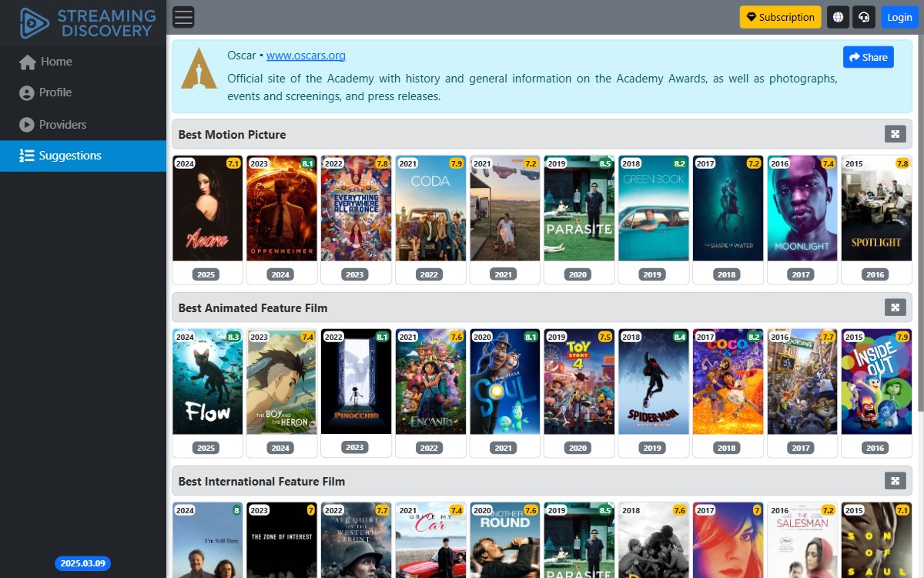Click the 2022 badge under CODA
924x578 pixels.
429,274
